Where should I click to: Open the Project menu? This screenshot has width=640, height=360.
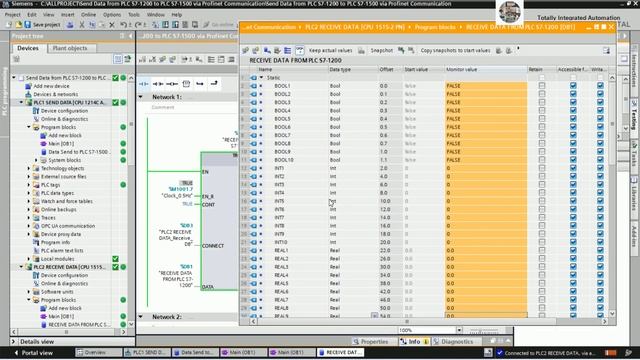12,14
